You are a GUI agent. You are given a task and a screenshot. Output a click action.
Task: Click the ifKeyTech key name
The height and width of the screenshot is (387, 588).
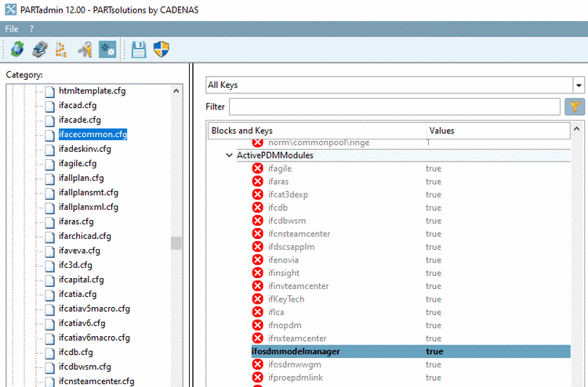coord(286,299)
